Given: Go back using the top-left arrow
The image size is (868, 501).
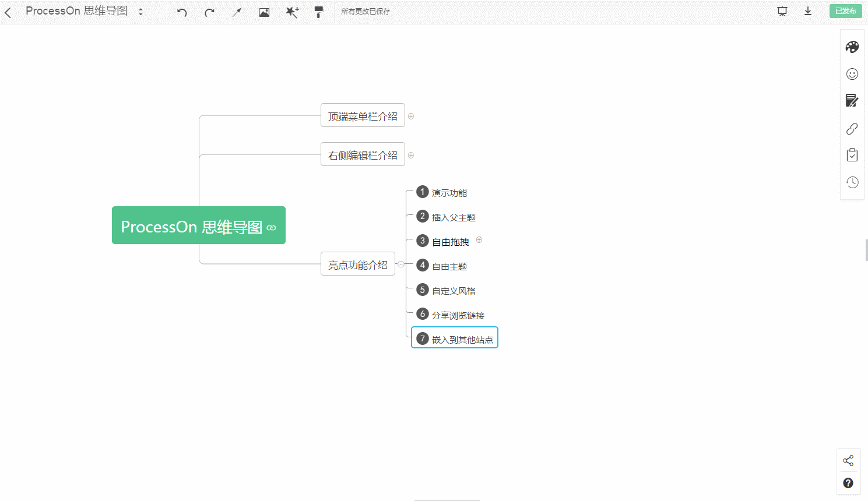Looking at the screenshot, I should [9, 11].
